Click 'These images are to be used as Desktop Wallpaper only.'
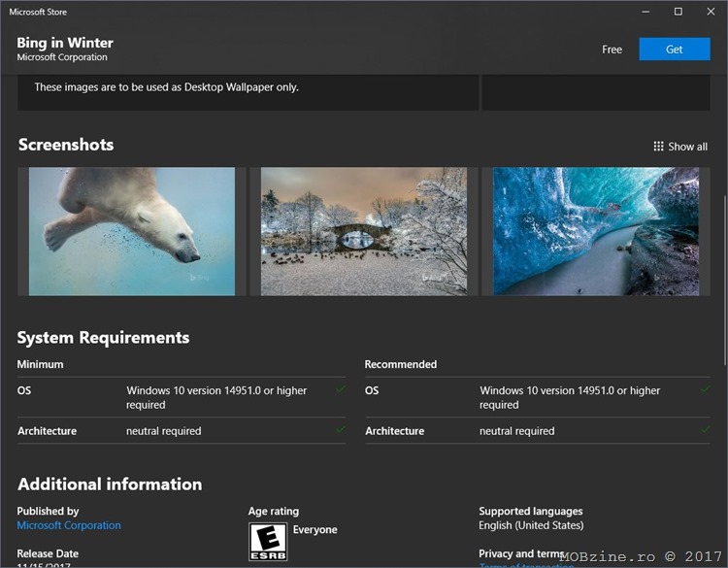This screenshot has height=568, width=728. pyautogui.click(x=166, y=87)
